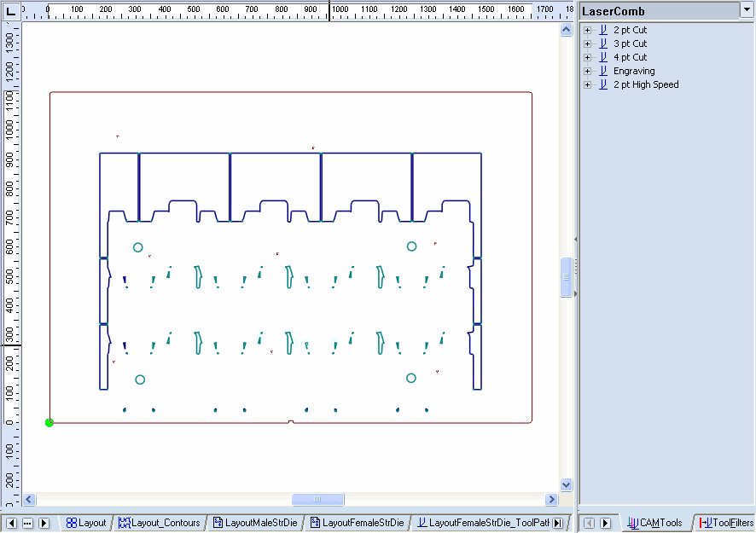Open the LayoutMaleStrDie tab
This screenshot has width=756, height=533.
click(x=255, y=523)
